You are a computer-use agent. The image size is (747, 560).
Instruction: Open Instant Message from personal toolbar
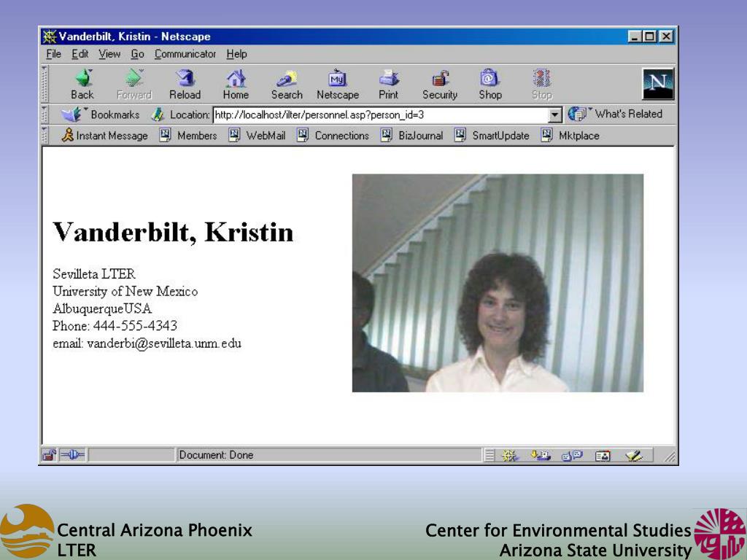tap(104, 136)
